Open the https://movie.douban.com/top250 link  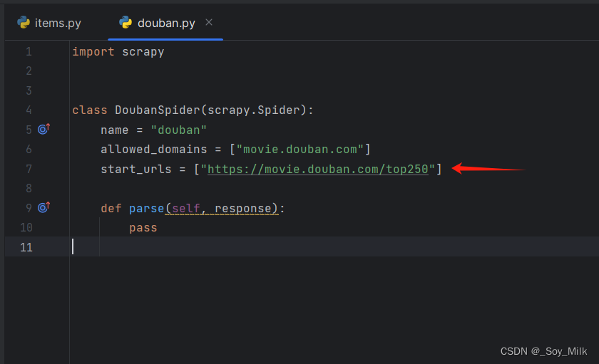point(318,169)
